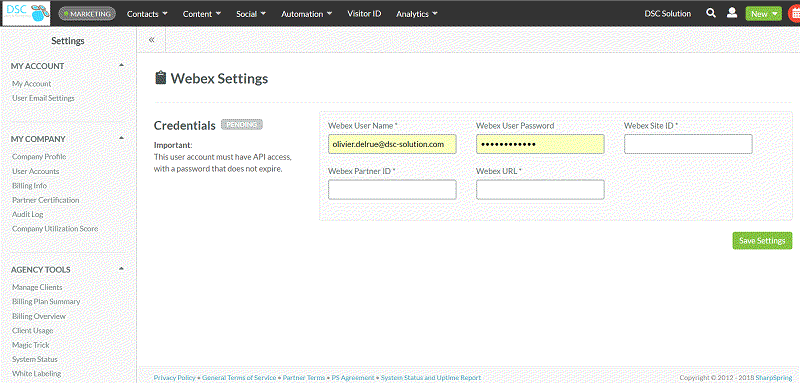Collapse the sidebar with the double-chevron icon
The width and height of the screenshot is (800, 383).
coord(152,39)
